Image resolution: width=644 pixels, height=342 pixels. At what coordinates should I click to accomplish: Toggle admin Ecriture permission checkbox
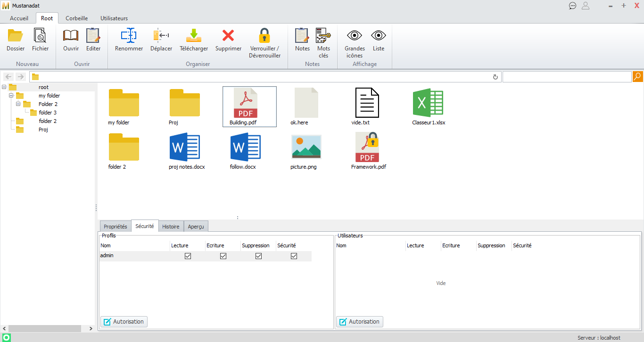tap(223, 256)
